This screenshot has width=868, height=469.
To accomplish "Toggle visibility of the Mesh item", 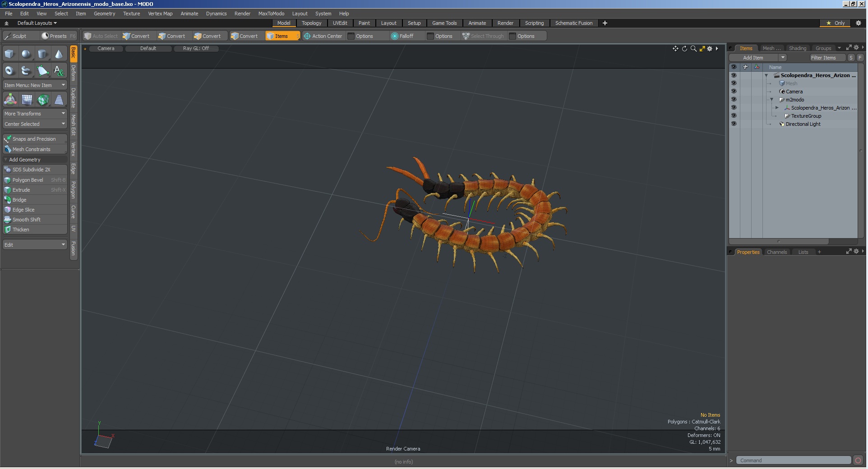I will pos(734,83).
